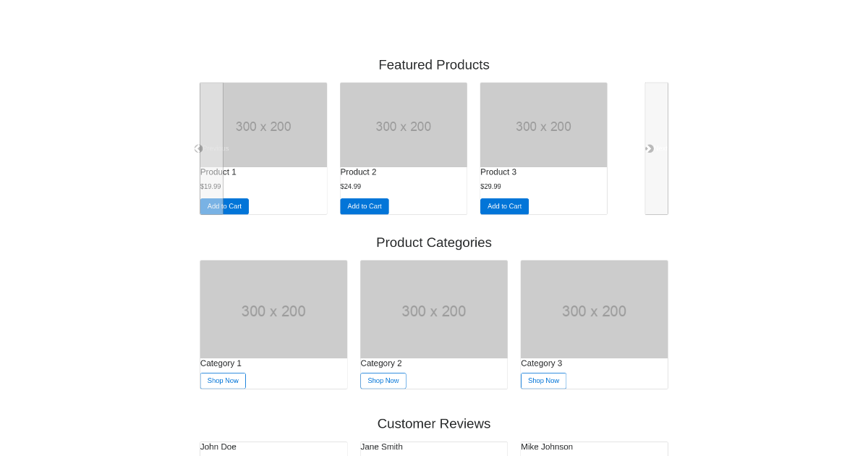This screenshot has height=456, width=868.
Task: Open Jane Smith's customer review
Action: [x=381, y=447]
